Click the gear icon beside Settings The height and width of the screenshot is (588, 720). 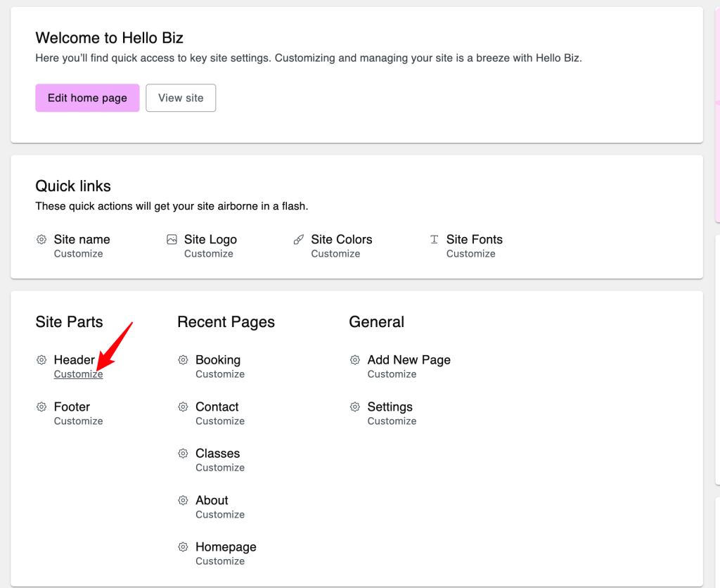355,407
